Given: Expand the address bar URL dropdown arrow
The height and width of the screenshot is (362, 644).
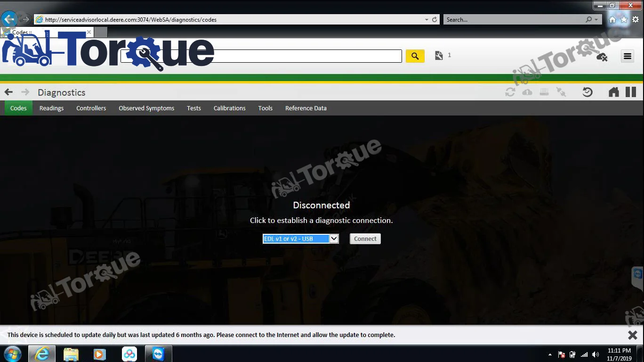Looking at the screenshot, I should point(427,20).
